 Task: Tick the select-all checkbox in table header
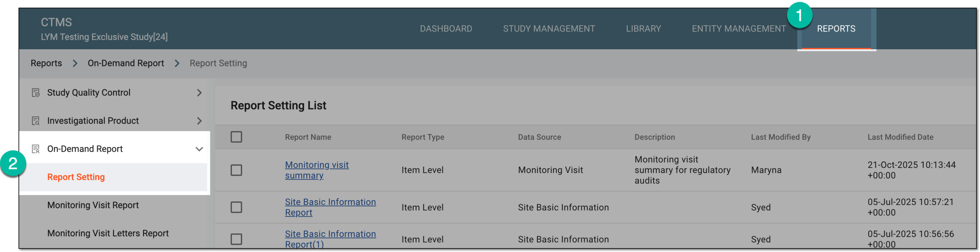pyautogui.click(x=236, y=137)
